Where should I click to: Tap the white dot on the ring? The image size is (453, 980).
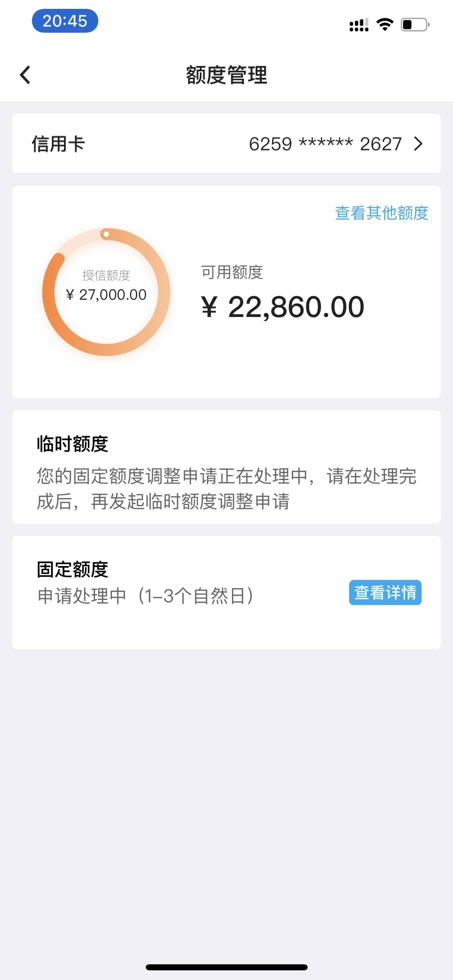106,234
